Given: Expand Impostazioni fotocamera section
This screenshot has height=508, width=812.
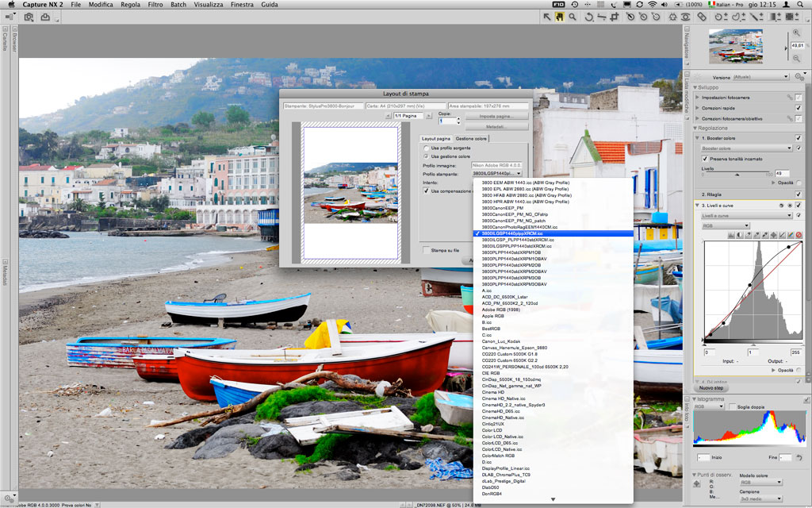Looking at the screenshot, I should [698, 98].
